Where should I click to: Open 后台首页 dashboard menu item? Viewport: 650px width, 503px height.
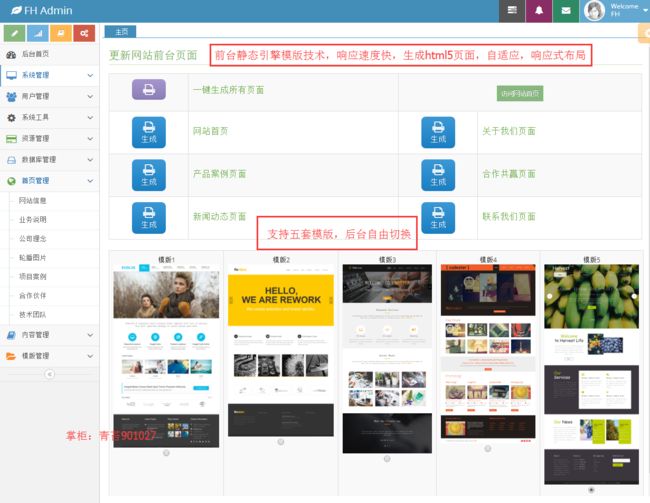[x=50, y=54]
